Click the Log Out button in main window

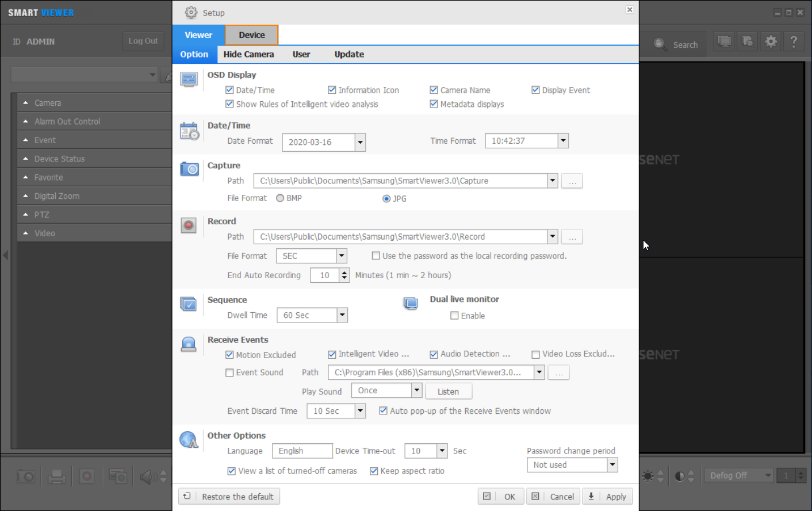click(x=143, y=41)
